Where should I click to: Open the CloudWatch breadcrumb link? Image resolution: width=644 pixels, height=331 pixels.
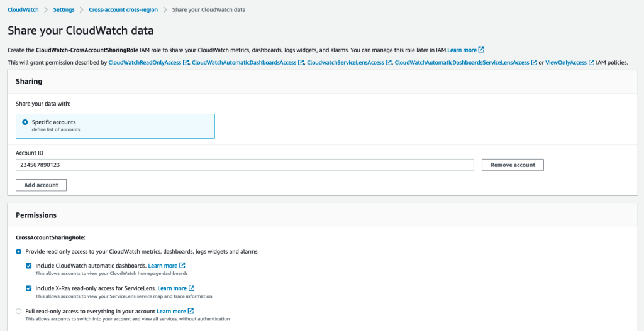point(23,9)
